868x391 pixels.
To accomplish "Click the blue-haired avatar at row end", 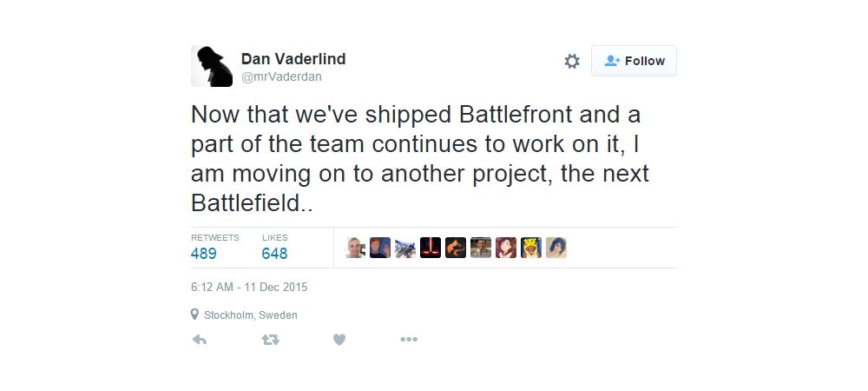I will 556,248.
